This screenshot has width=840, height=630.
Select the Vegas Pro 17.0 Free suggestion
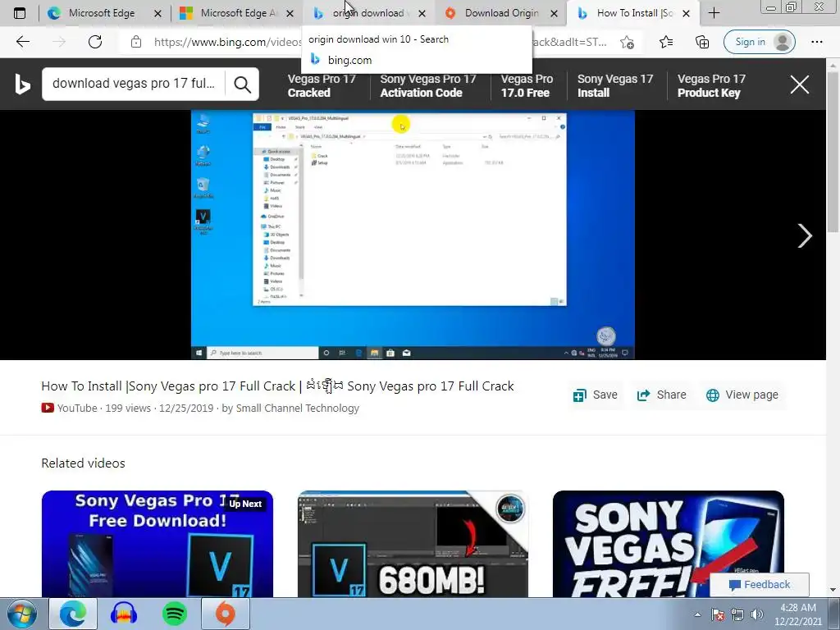coord(527,85)
